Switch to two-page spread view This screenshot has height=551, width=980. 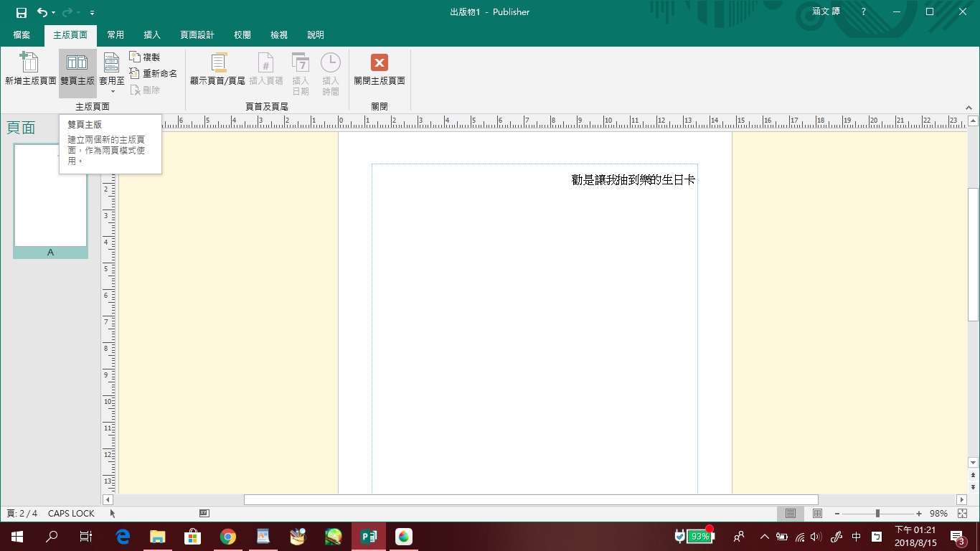point(817,514)
